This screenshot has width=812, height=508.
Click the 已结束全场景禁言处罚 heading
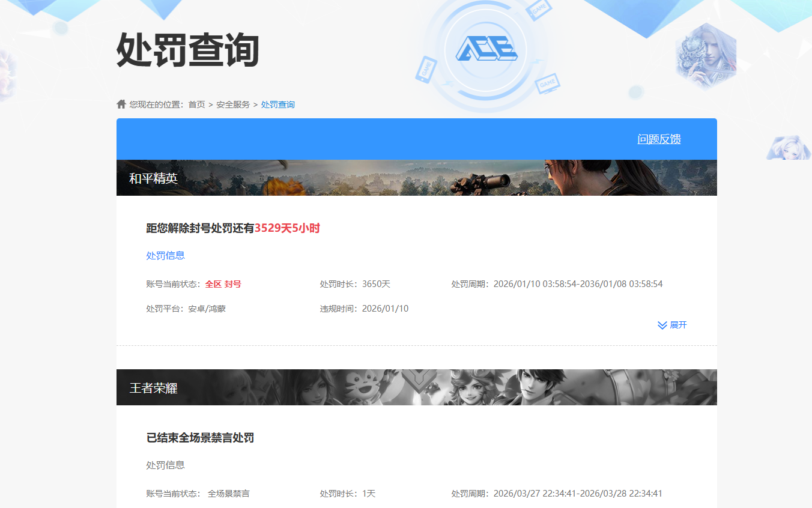click(x=200, y=438)
